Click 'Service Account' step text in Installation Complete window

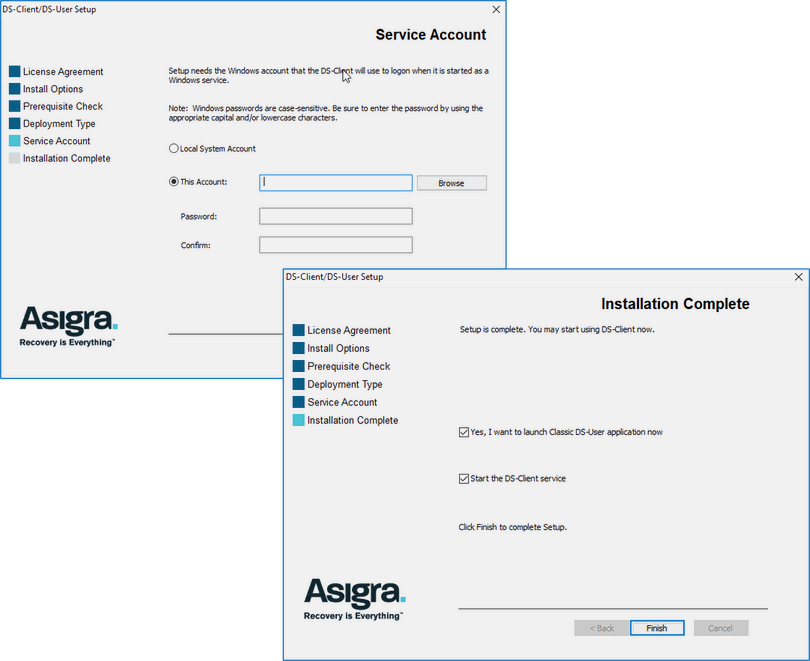(x=342, y=402)
